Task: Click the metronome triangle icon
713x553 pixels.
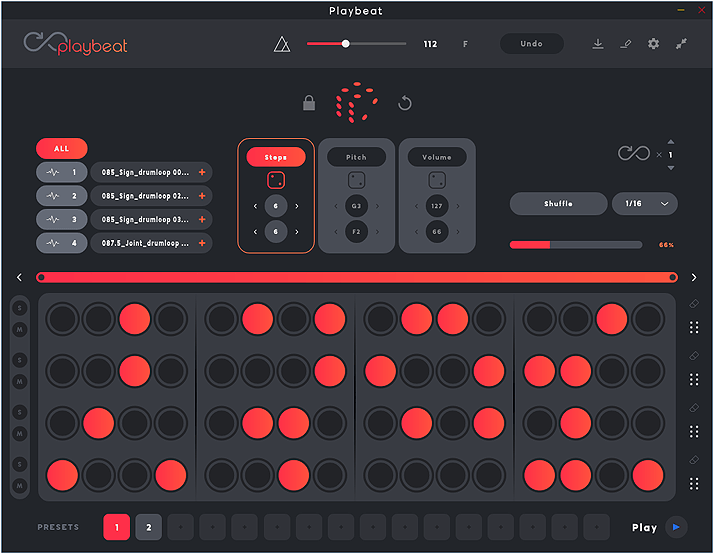Action: click(x=281, y=44)
